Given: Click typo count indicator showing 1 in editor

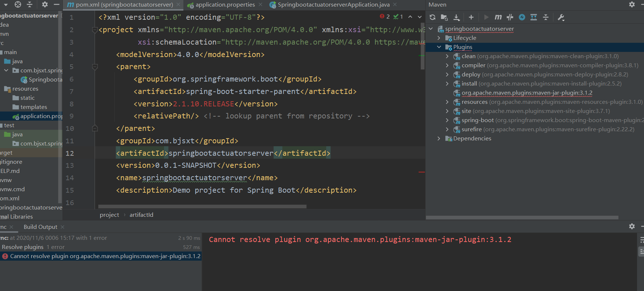Looking at the screenshot, I should (398, 16).
